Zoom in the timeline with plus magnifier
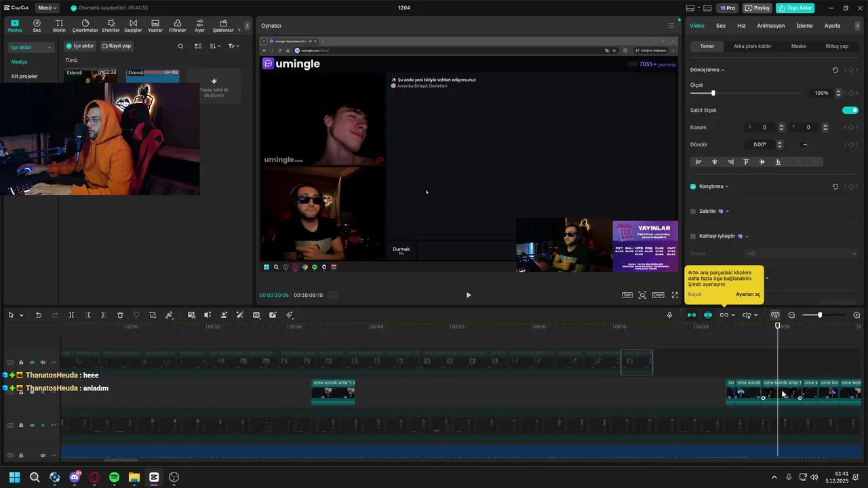This screenshot has width=868, height=488. tap(856, 315)
